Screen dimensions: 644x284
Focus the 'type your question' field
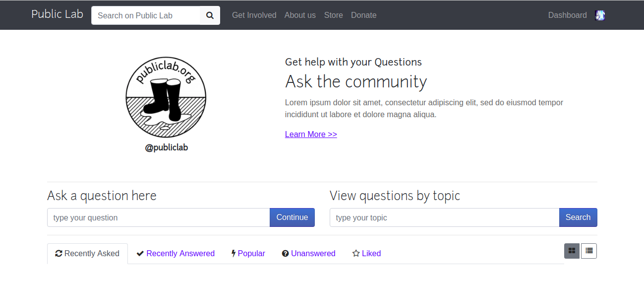(x=159, y=217)
